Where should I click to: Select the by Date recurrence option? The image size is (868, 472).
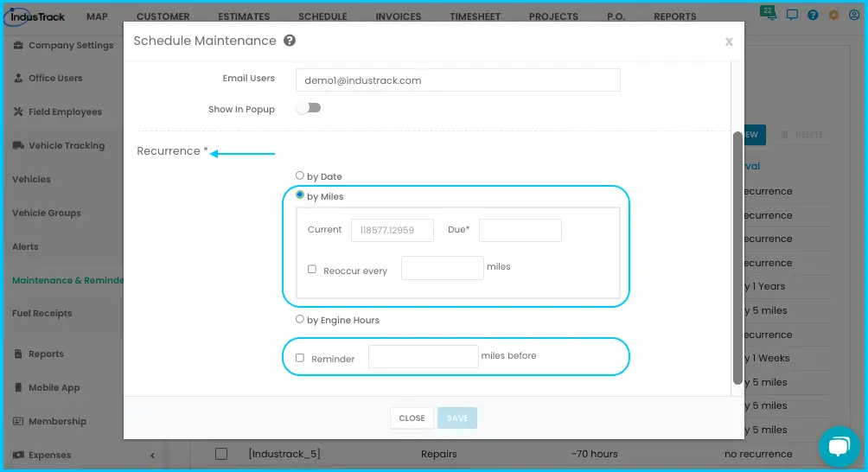[x=299, y=175]
